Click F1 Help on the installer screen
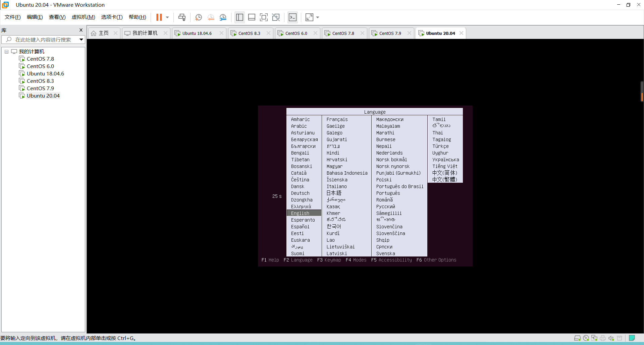 click(x=270, y=260)
